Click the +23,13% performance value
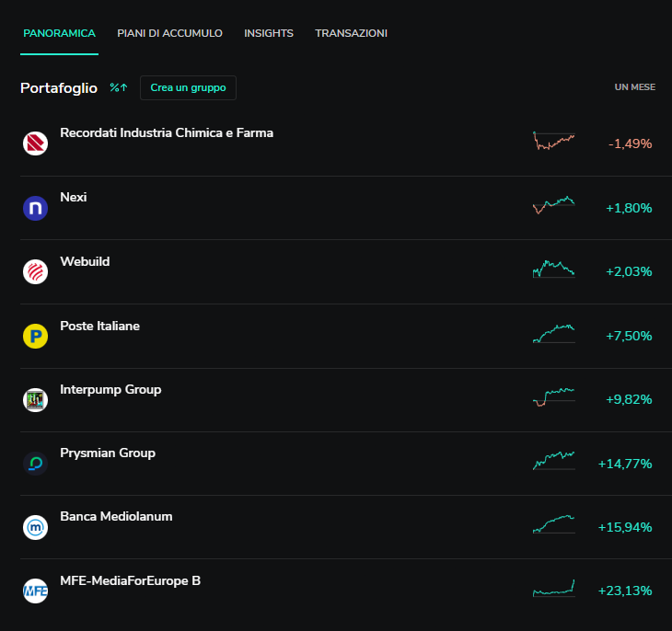This screenshot has width=672, height=631. tap(625, 591)
